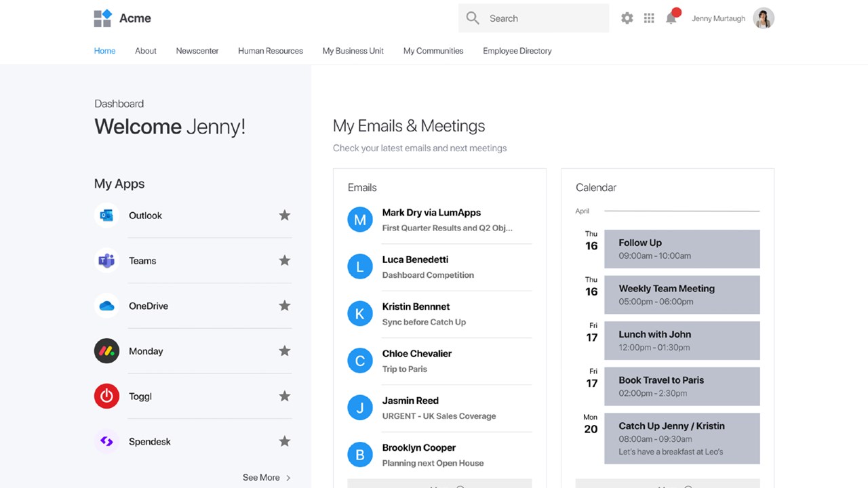
Task: Open the Monday app icon
Action: (x=106, y=351)
